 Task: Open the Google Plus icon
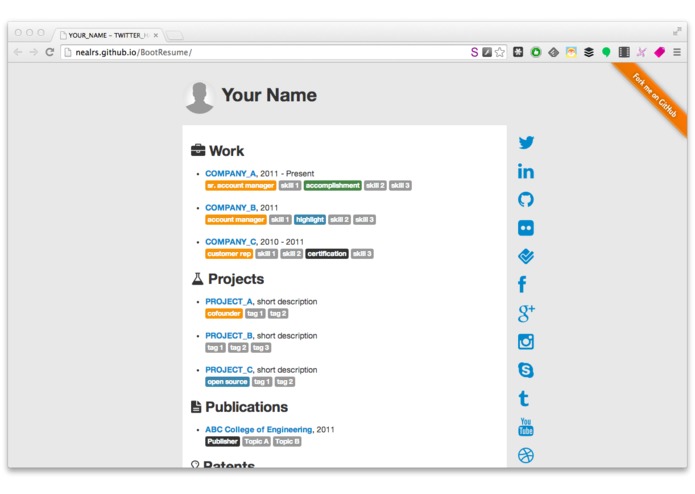526,313
